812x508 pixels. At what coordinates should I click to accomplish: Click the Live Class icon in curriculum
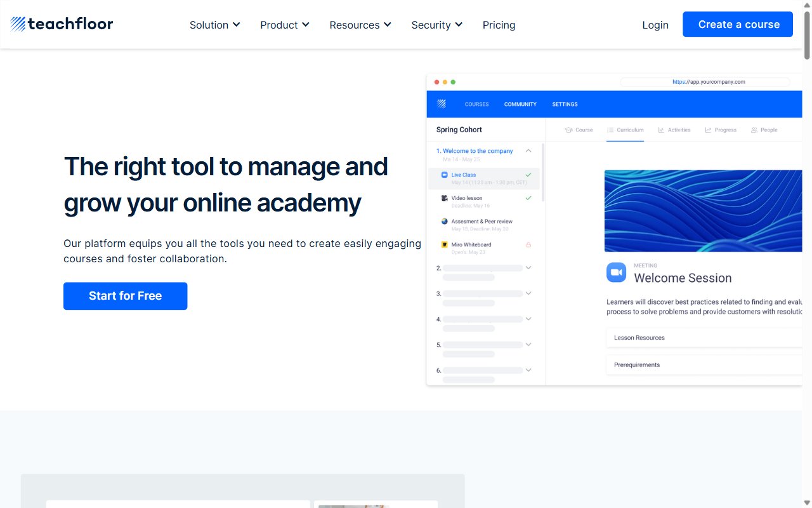point(445,175)
